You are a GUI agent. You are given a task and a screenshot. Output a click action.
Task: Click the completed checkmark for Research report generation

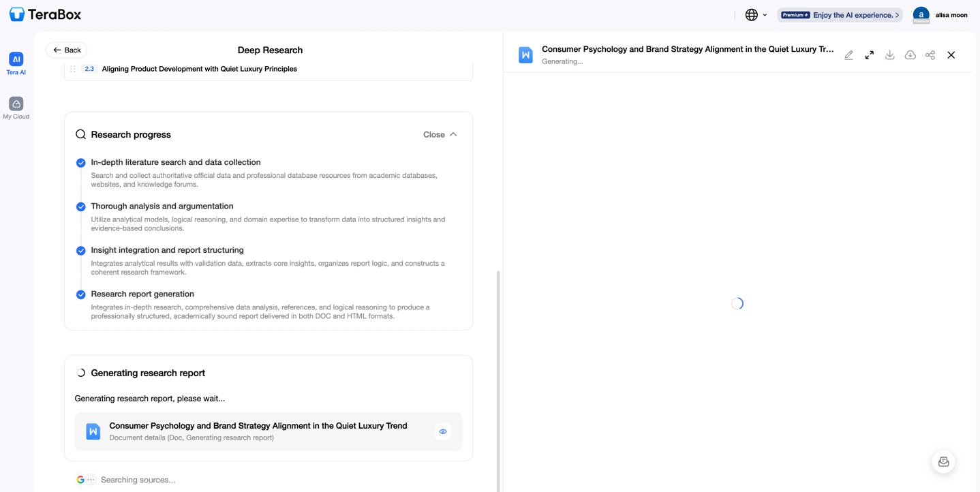tap(80, 294)
